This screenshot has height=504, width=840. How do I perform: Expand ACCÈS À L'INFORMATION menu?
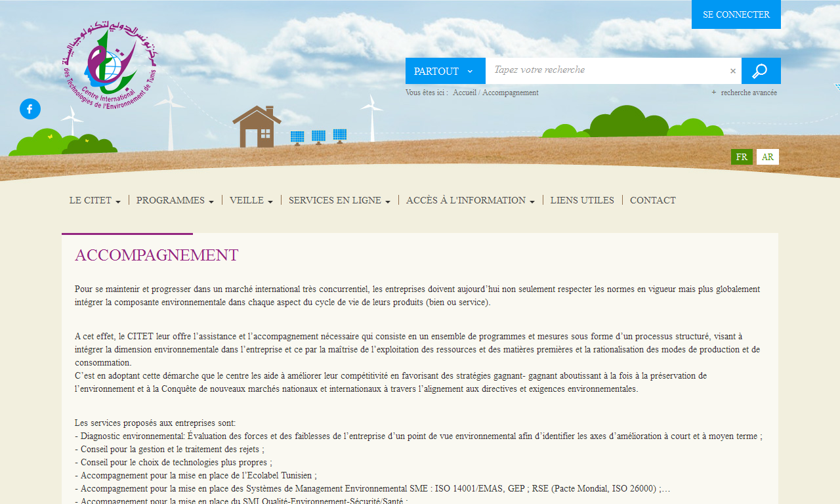[x=471, y=200]
